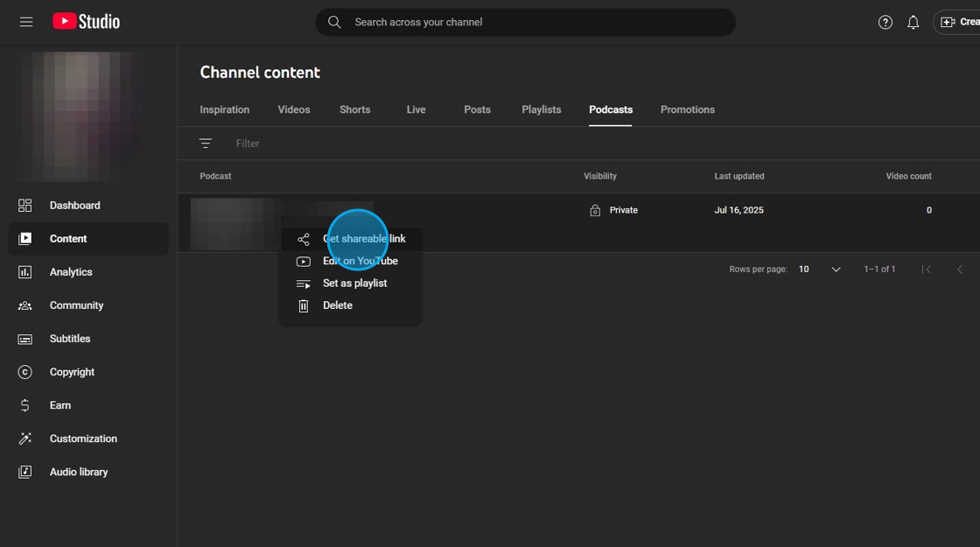Click the search across your channel field
The width and height of the screenshot is (980, 547).
[x=526, y=22]
